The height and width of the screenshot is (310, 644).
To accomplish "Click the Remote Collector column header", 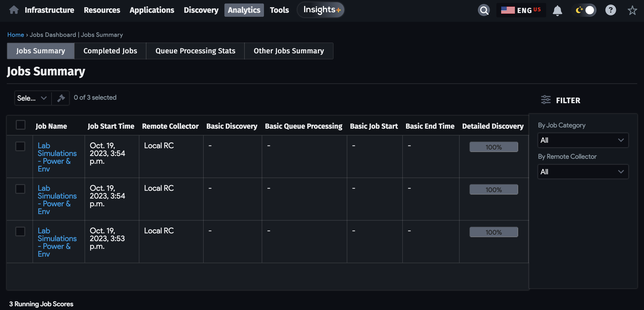I will [x=170, y=126].
